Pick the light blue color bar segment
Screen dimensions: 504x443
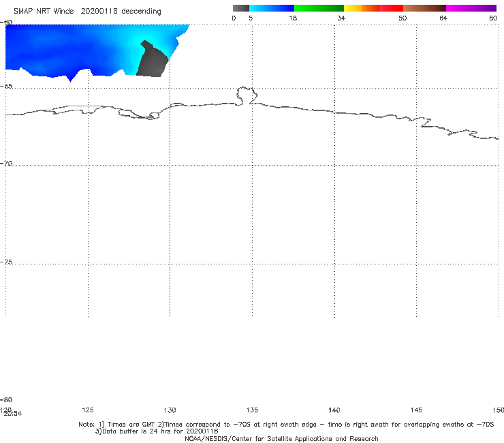[x=272, y=8]
